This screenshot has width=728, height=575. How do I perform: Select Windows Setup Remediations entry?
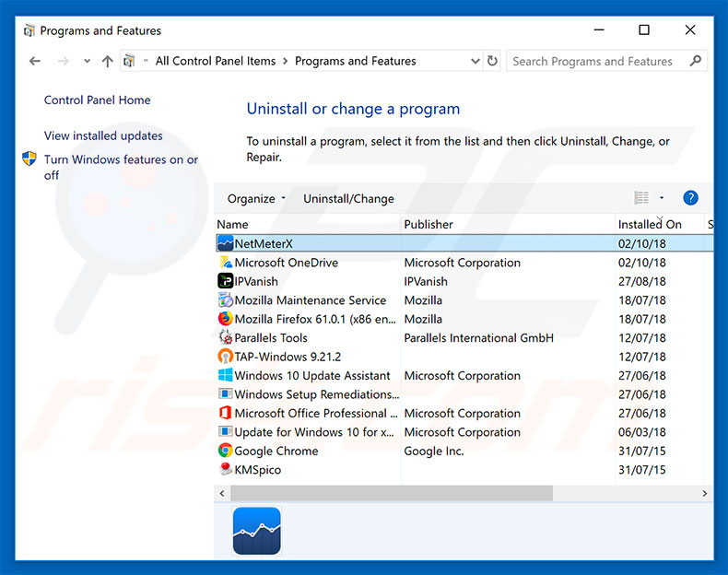[x=317, y=394]
